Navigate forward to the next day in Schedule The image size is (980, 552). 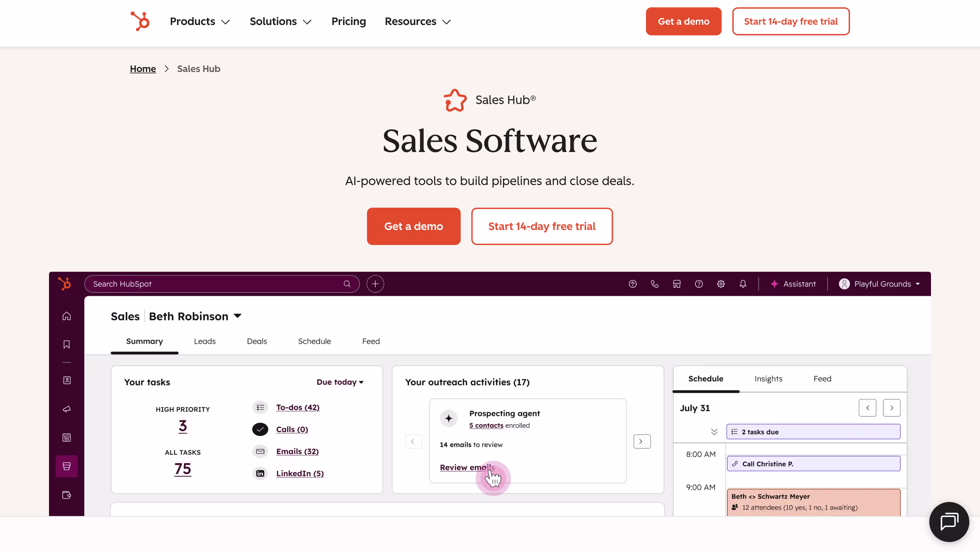(x=892, y=407)
